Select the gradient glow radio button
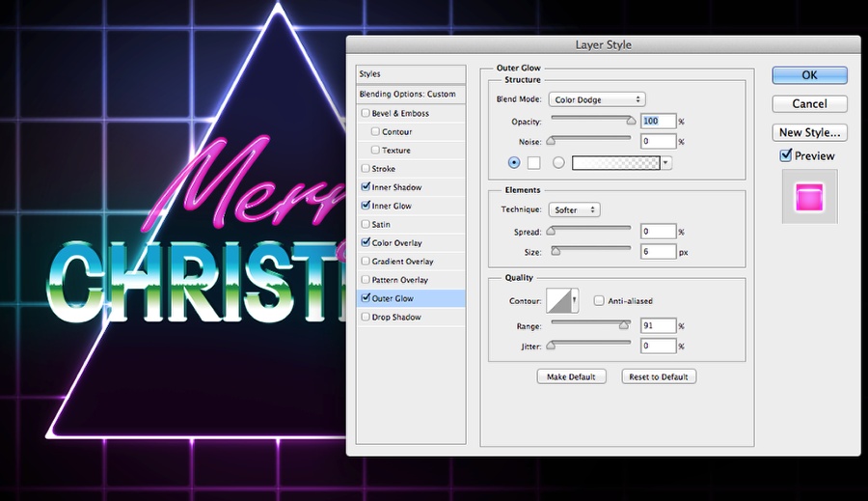The image size is (868, 501). tap(558, 162)
